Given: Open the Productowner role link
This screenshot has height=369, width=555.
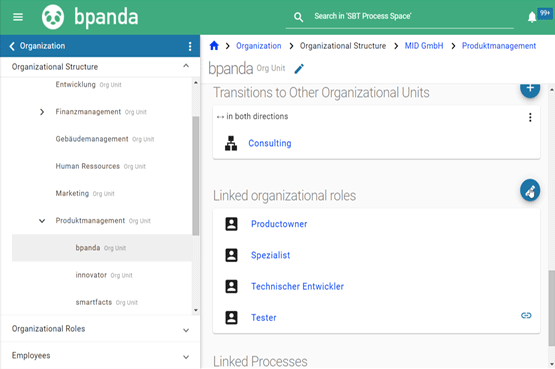Looking at the screenshot, I should (x=279, y=224).
